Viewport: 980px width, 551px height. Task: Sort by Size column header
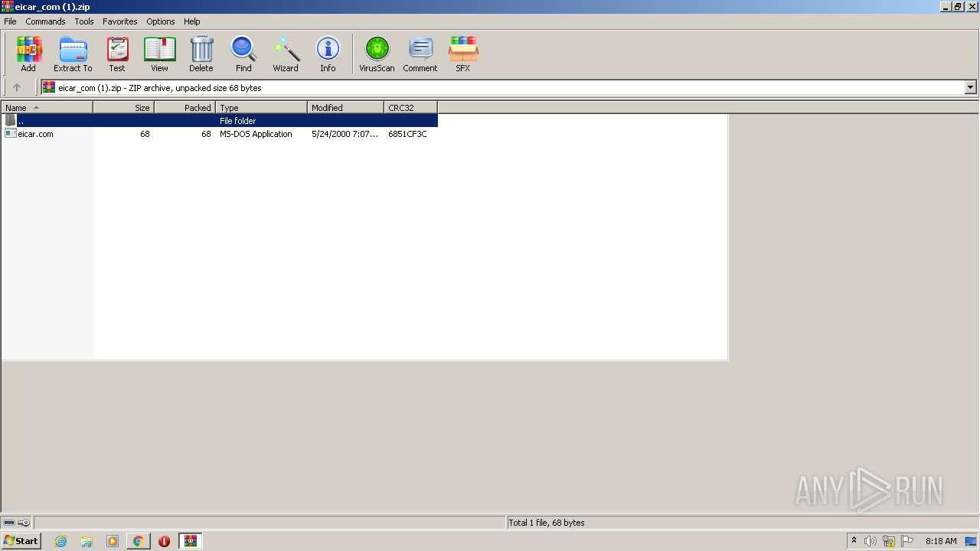124,108
